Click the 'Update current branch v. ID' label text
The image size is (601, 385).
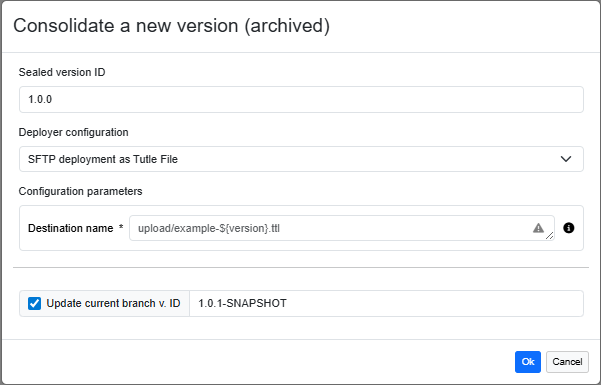[x=113, y=303]
